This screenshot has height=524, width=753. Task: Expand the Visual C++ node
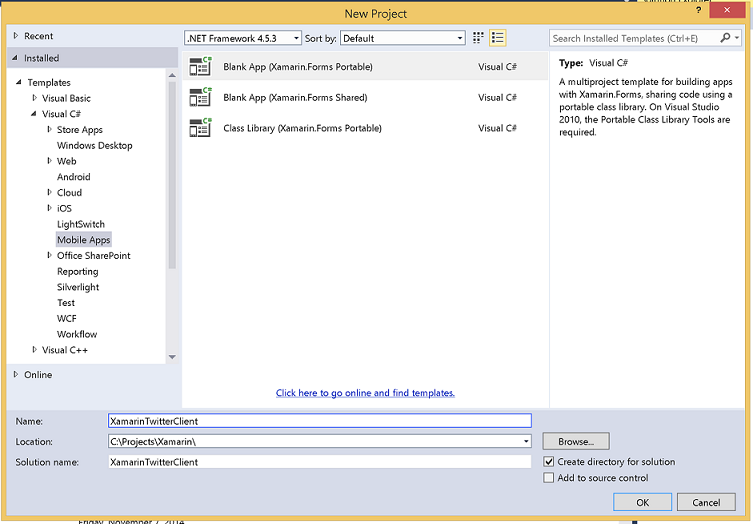(35, 350)
